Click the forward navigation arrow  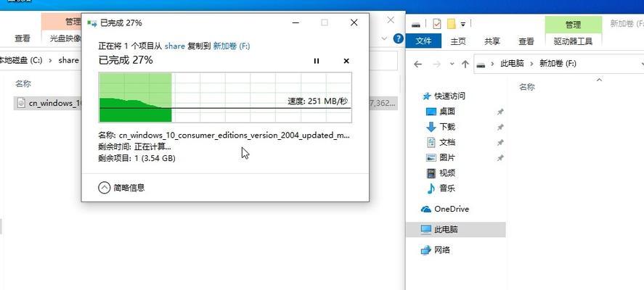436,64
